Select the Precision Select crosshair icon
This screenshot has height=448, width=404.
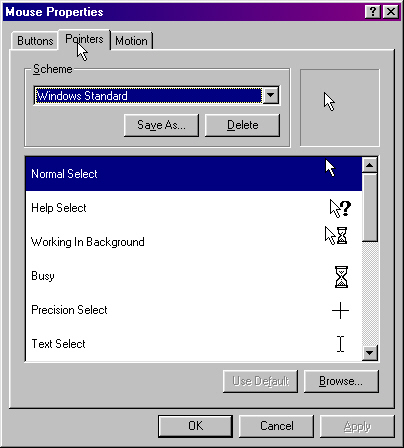click(x=340, y=311)
